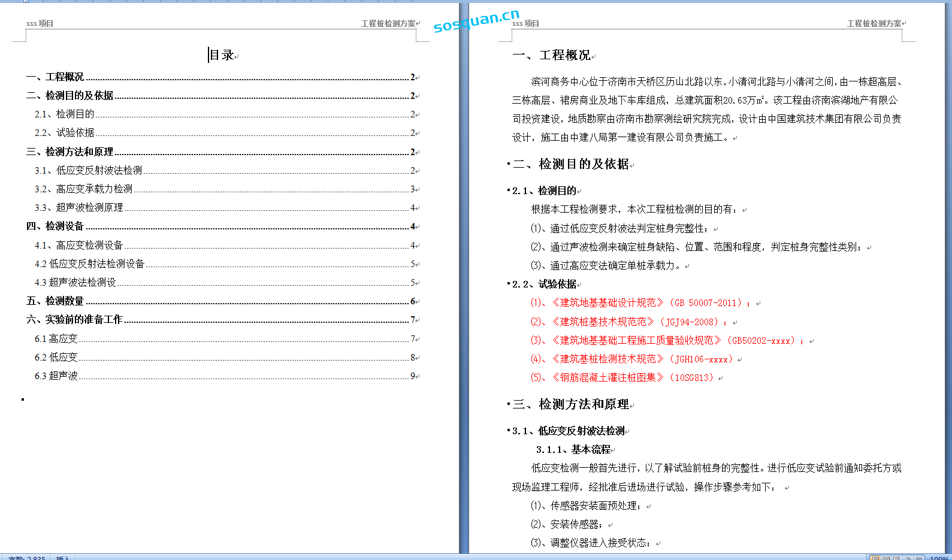Go to 3.1、低应变反射波法检测 contents entry
Image resolution: width=952 pixels, height=560 pixels.
point(89,170)
